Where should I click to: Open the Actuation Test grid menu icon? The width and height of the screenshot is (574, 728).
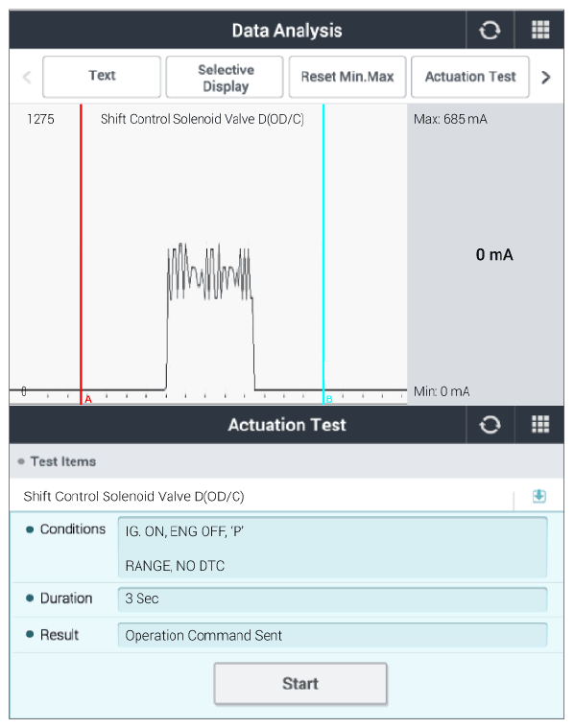540,424
